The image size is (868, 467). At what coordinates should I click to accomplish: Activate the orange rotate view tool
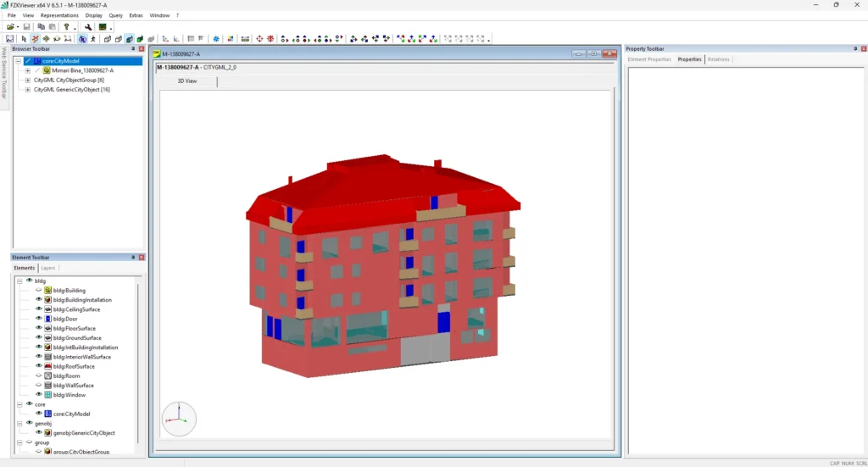[35, 39]
